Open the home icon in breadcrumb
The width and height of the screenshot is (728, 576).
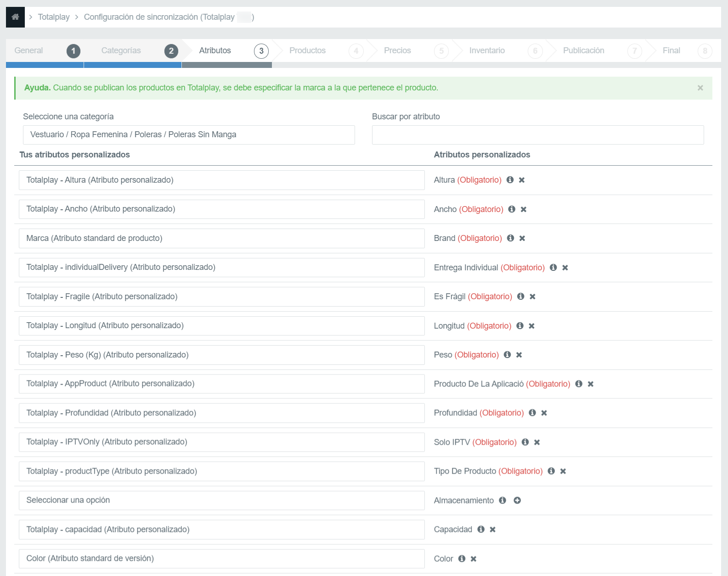(x=15, y=17)
